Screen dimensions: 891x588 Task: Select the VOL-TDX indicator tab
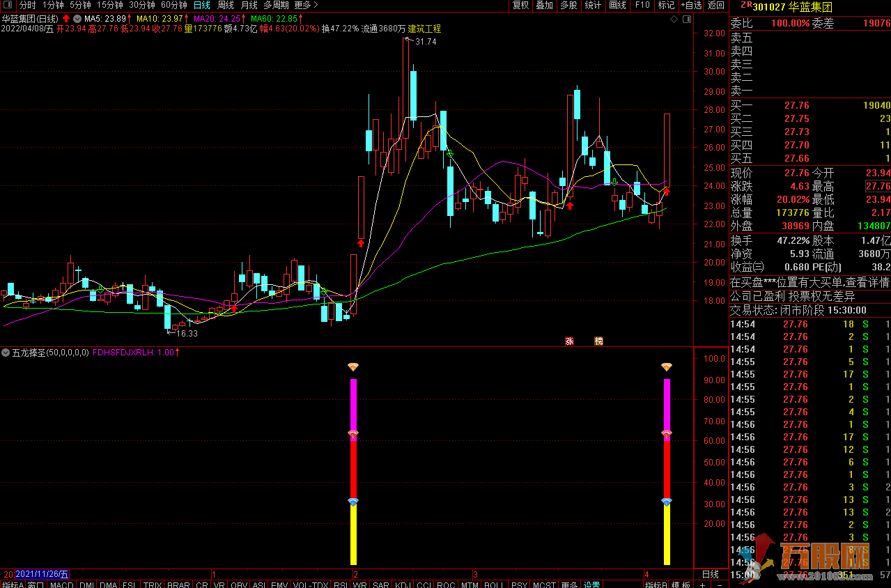311,585
